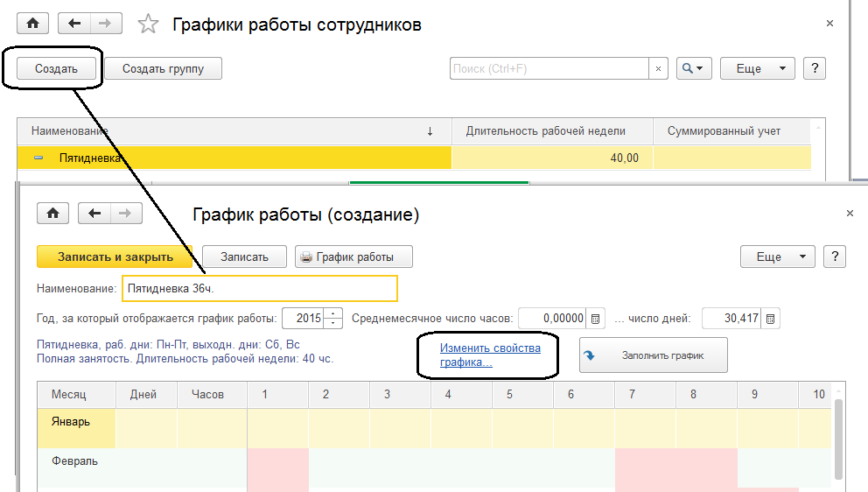Star Графики работы сотрудников as favorite
Screen dimensions: 868x492
tap(148, 24)
